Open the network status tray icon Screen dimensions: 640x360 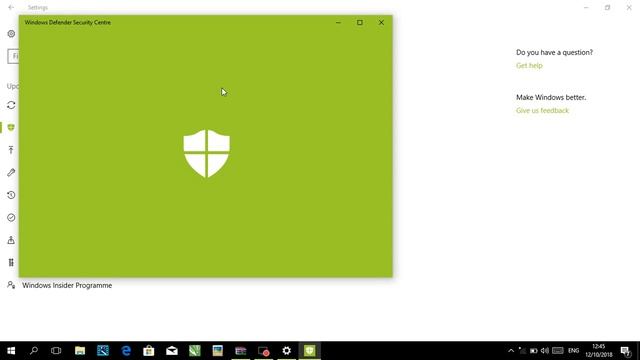[522, 351]
